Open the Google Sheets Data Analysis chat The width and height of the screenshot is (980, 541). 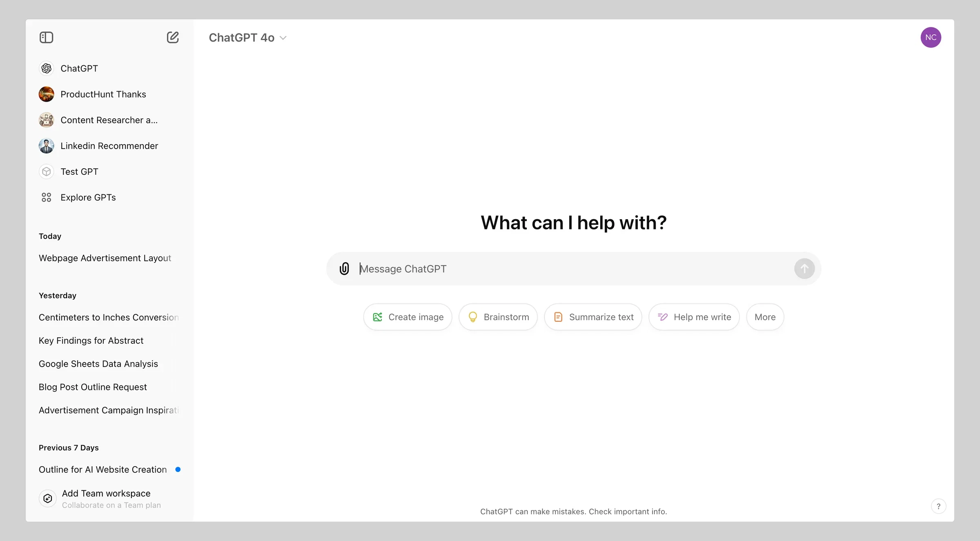[98, 364]
